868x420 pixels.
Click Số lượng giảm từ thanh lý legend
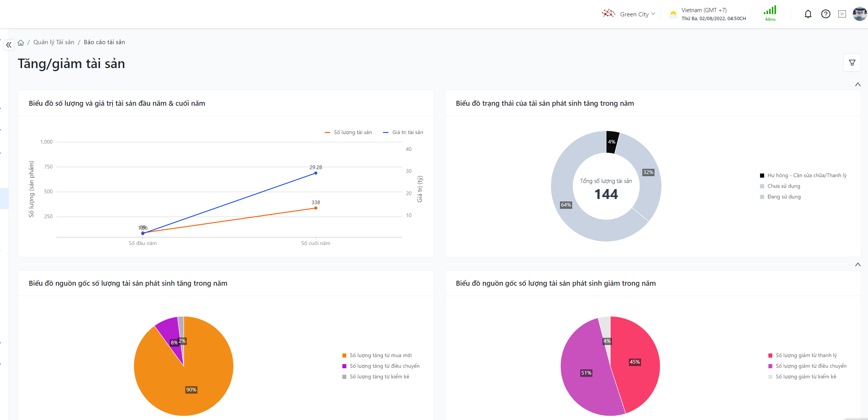tap(806, 355)
